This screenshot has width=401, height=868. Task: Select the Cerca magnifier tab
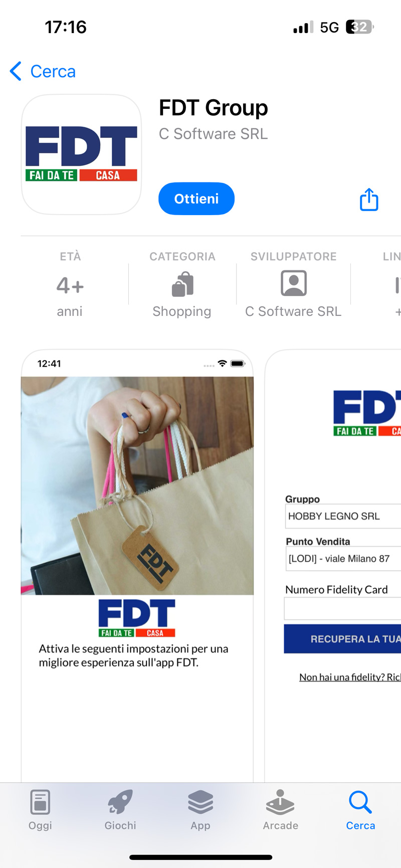(x=360, y=810)
